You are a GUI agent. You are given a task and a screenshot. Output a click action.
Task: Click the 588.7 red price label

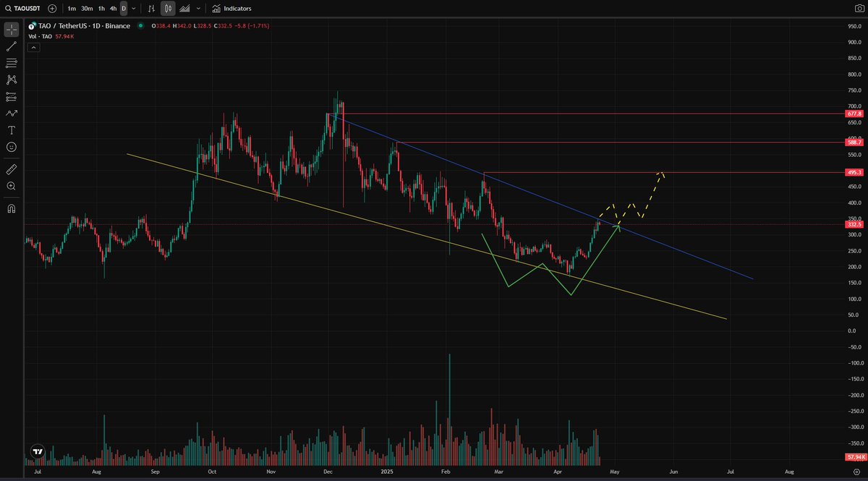(854, 142)
